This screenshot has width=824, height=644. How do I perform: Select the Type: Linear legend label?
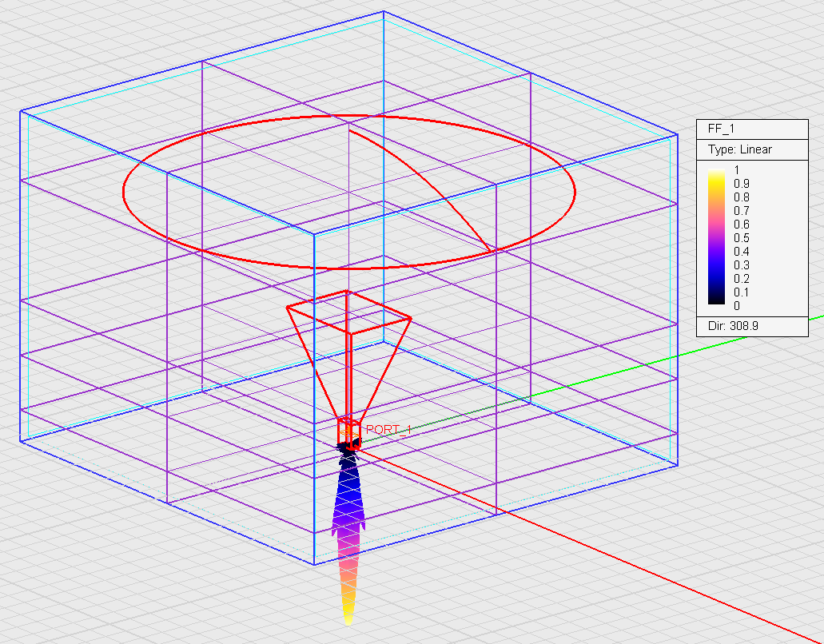(x=740, y=149)
